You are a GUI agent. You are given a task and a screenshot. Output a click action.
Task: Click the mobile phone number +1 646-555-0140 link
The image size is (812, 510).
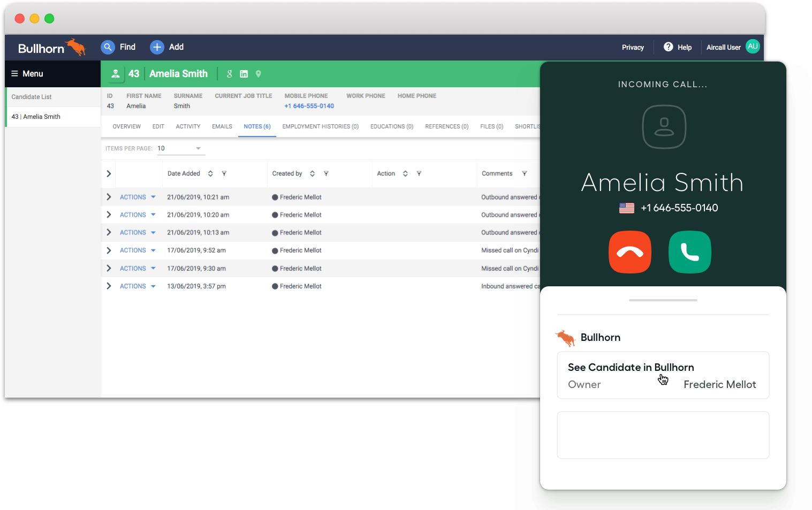pyautogui.click(x=309, y=106)
